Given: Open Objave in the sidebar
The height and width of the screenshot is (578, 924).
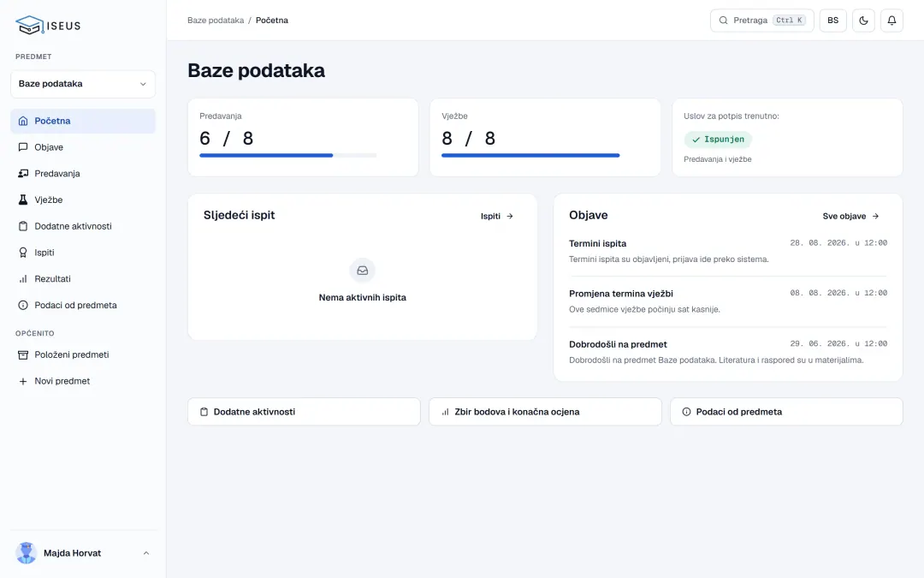Looking at the screenshot, I should coord(83,147).
